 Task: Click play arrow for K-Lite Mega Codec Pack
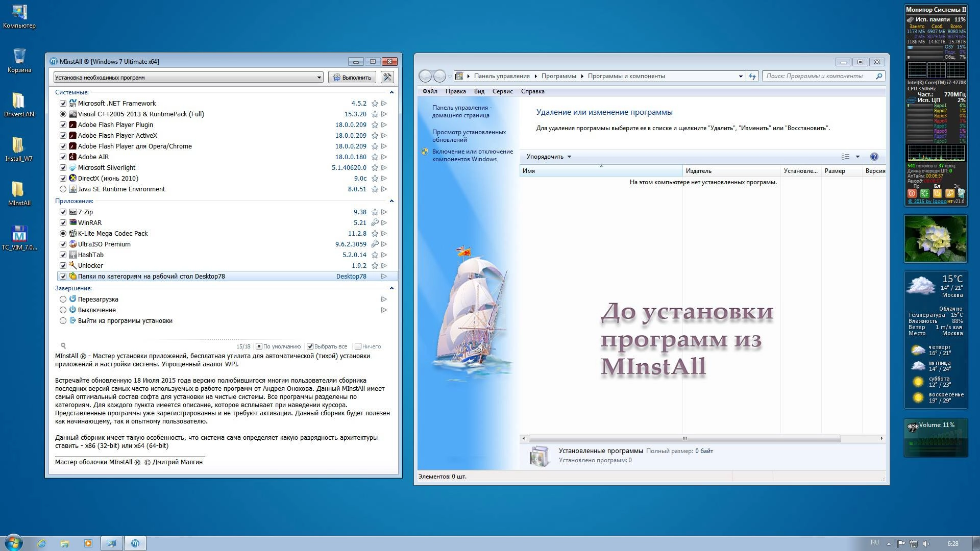[384, 234]
